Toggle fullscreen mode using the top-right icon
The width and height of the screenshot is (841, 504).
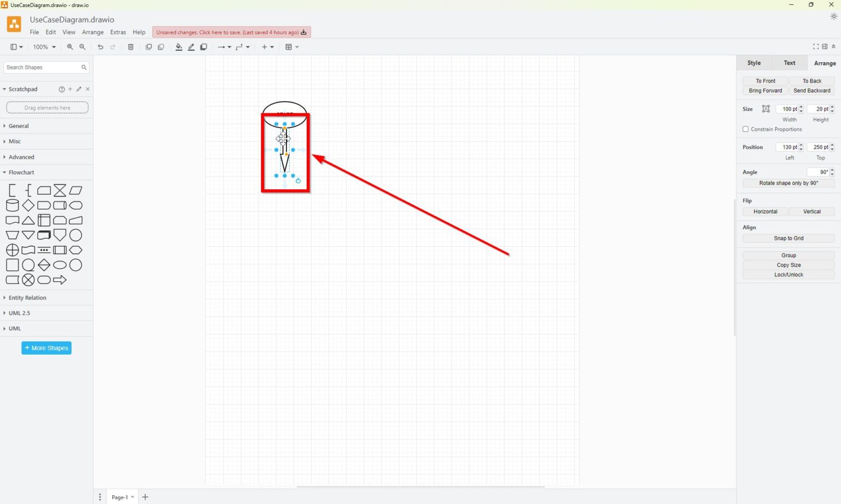coord(815,47)
